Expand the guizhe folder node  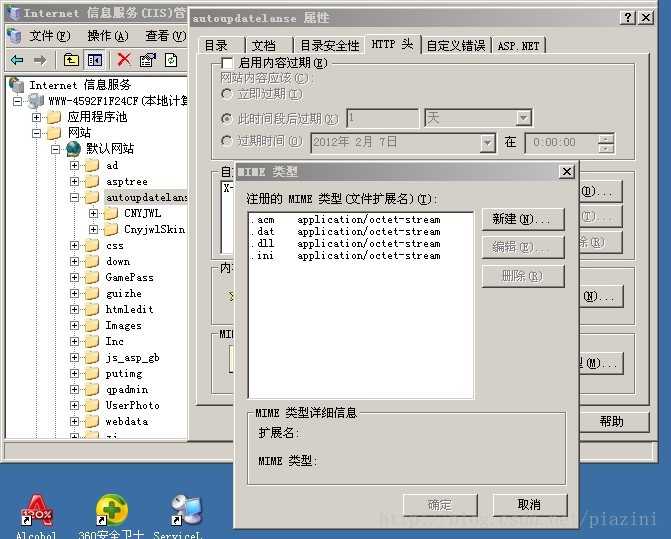74,293
